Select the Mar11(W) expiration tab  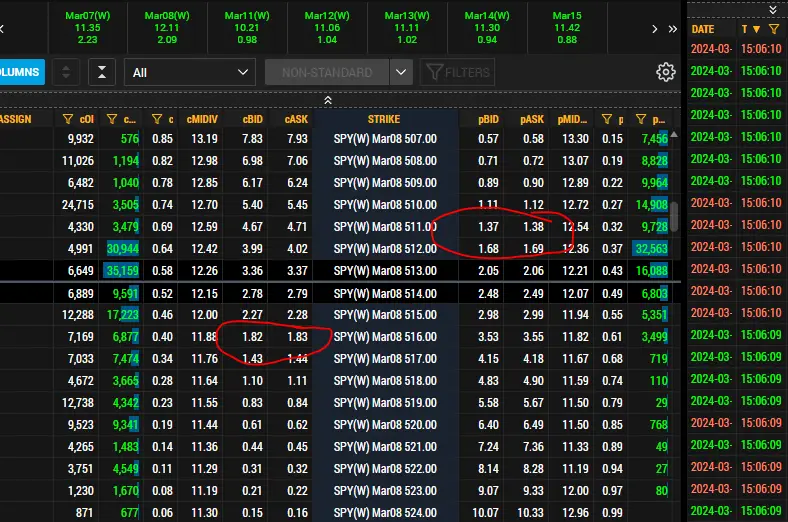pos(247,28)
